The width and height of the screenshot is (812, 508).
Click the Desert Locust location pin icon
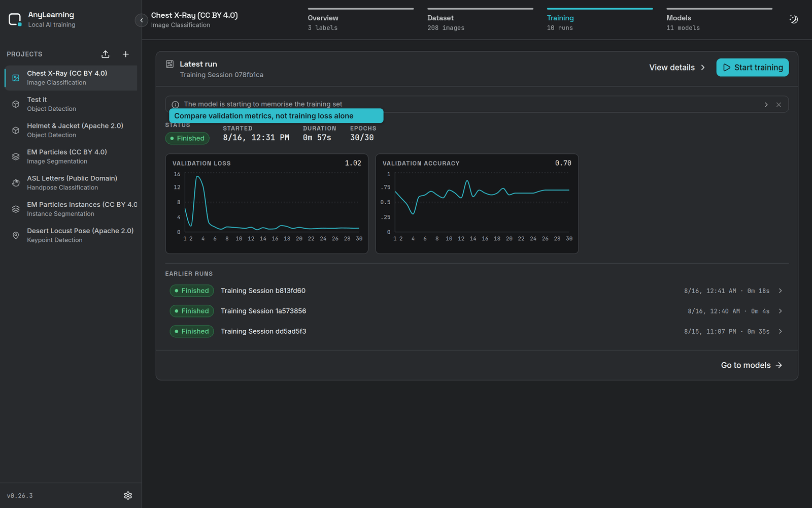click(16, 235)
